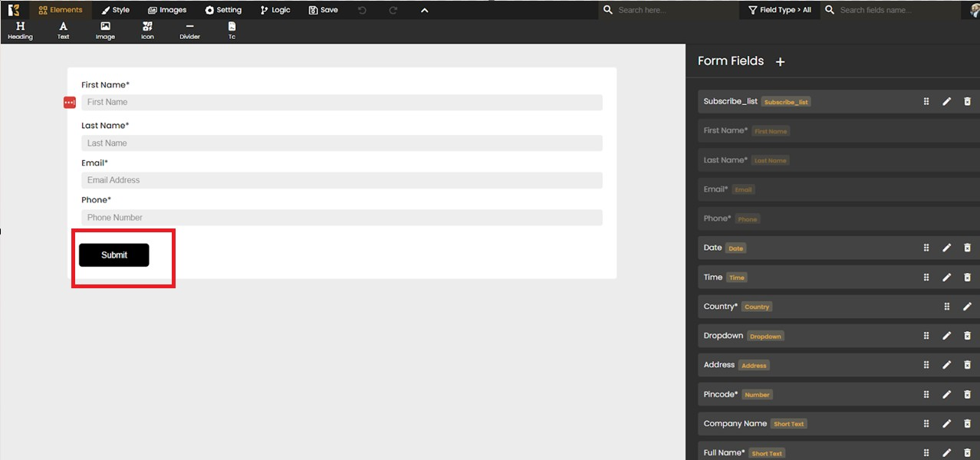Delete the Pincode field
This screenshot has width=980, height=460.
point(967,394)
